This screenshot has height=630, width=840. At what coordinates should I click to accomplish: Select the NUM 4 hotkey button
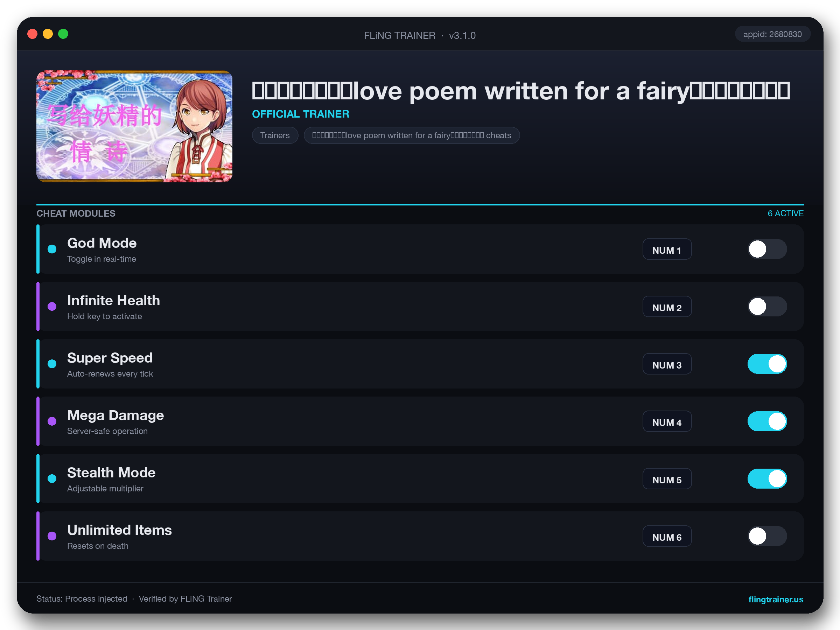click(x=667, y=421)
